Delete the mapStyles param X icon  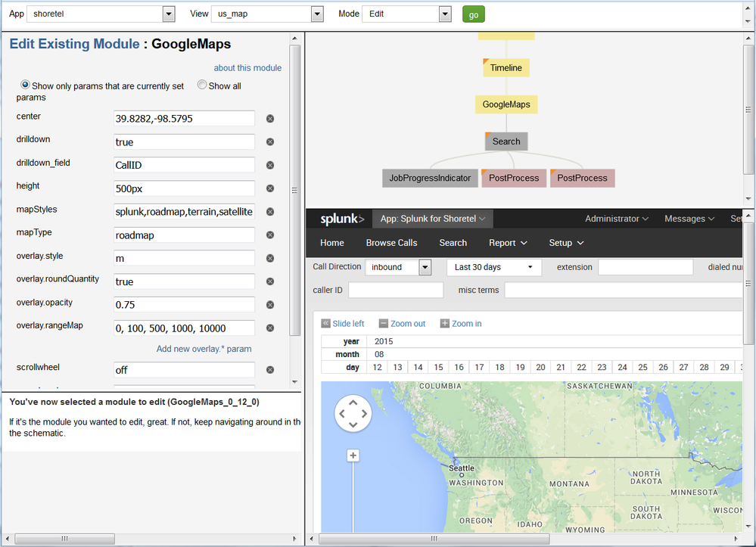click(270, 212)
